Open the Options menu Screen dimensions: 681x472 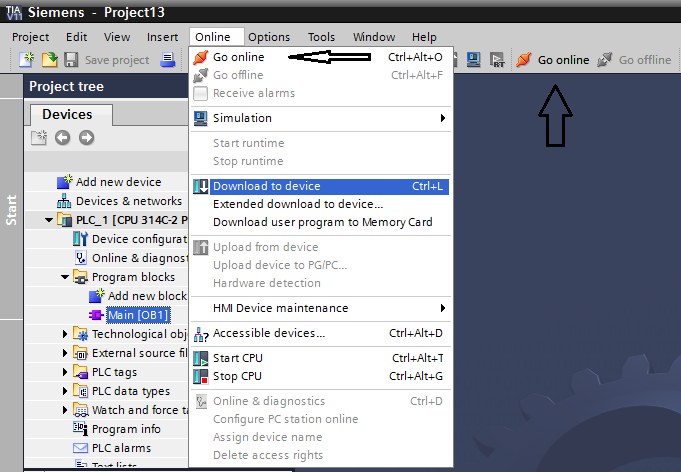click(269, 37)
